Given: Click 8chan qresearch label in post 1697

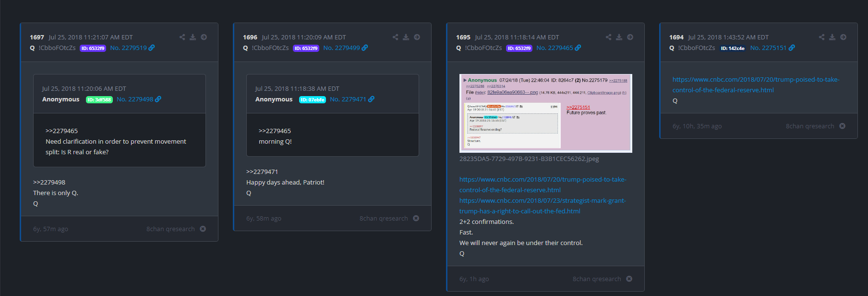Looking at the screenshot, I should click(x=170, y=229).
